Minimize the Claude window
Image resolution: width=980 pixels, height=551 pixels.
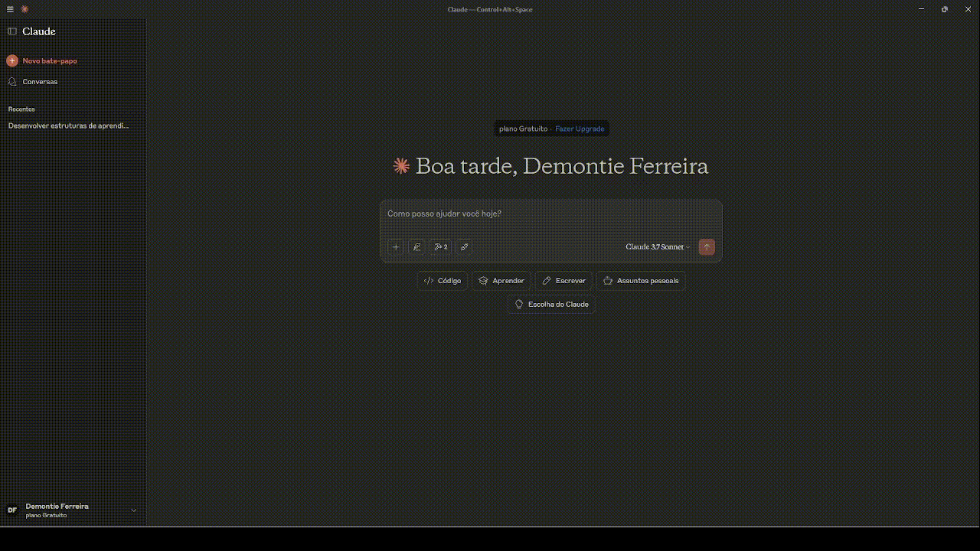(920, 9)
